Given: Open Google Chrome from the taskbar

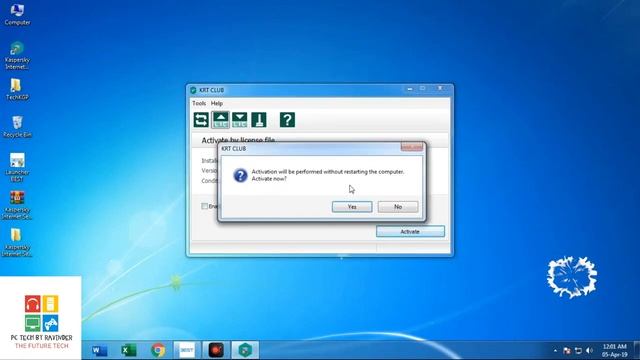Looking at the screenshot, I should (158, 350).
